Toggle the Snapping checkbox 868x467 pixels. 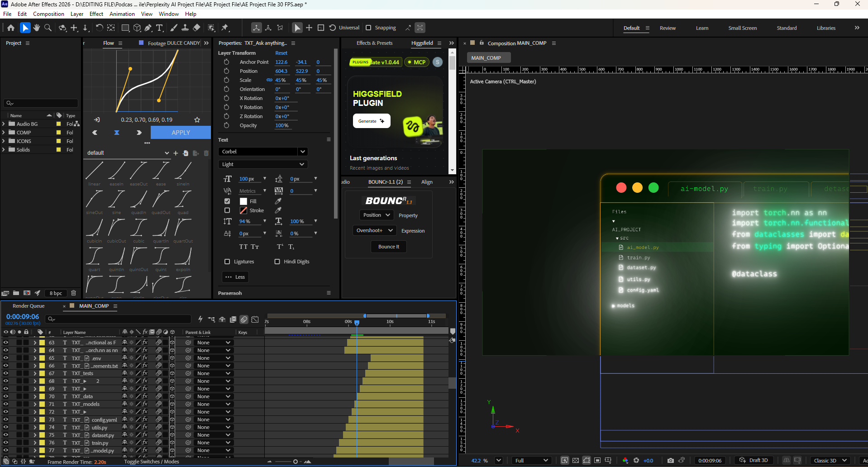(368, 28)
